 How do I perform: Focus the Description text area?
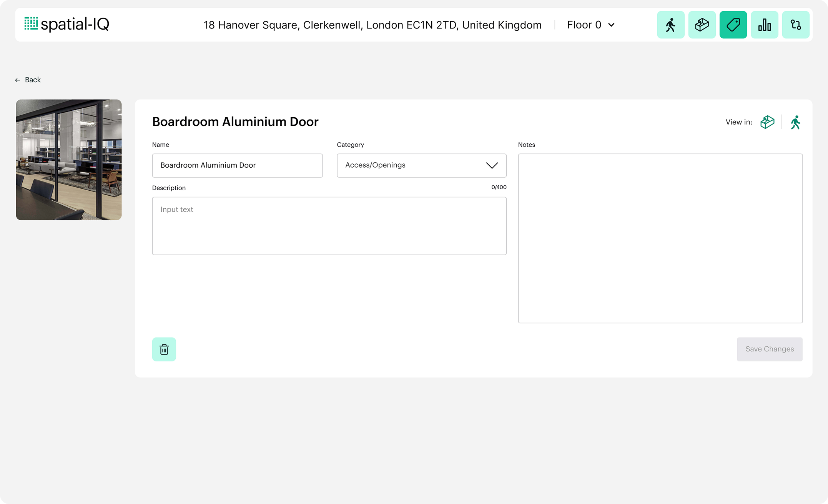coord(329,226)
